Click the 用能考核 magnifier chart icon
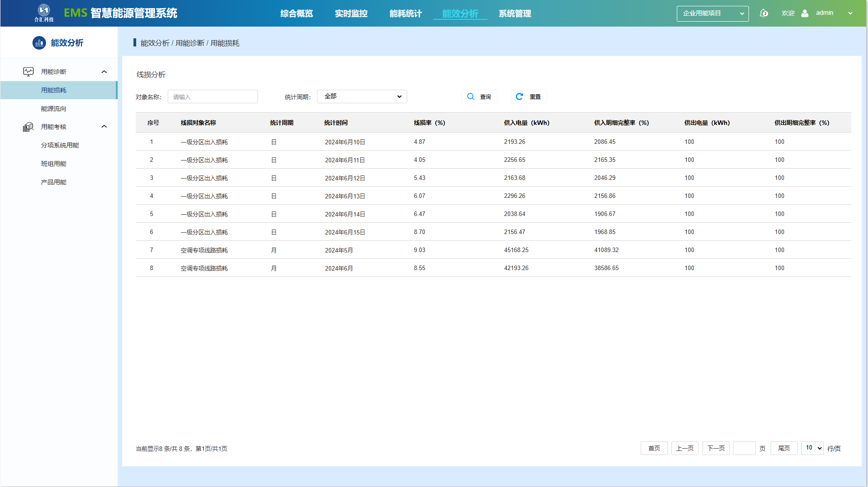The width and height of the screenshot is (868, 487). [28, 127]
